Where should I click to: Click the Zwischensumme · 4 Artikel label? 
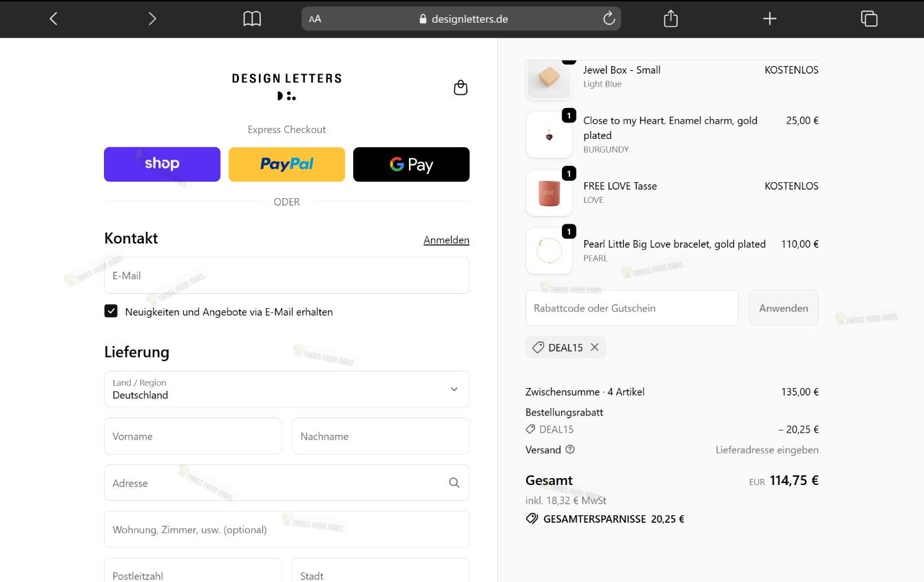[585, 391]
